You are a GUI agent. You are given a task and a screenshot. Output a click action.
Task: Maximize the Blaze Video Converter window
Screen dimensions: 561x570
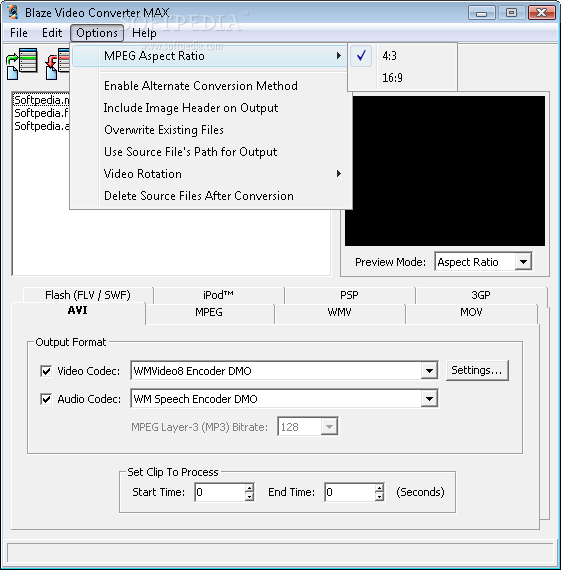pos(511,13)
